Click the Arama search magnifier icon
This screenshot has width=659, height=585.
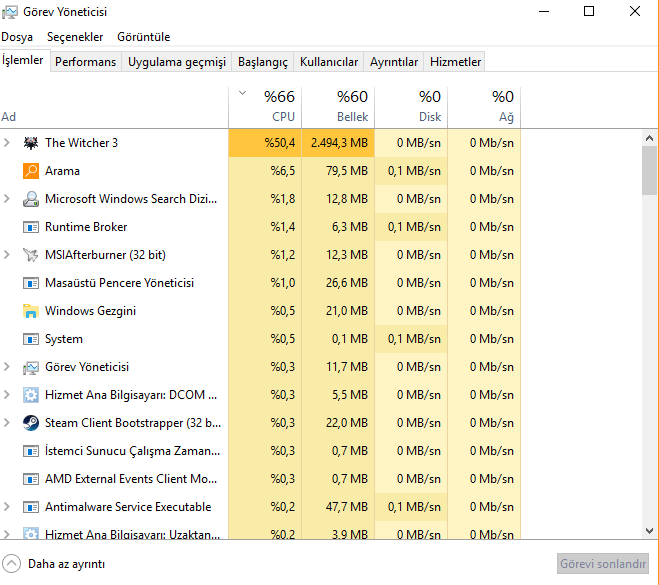[31, 171]
